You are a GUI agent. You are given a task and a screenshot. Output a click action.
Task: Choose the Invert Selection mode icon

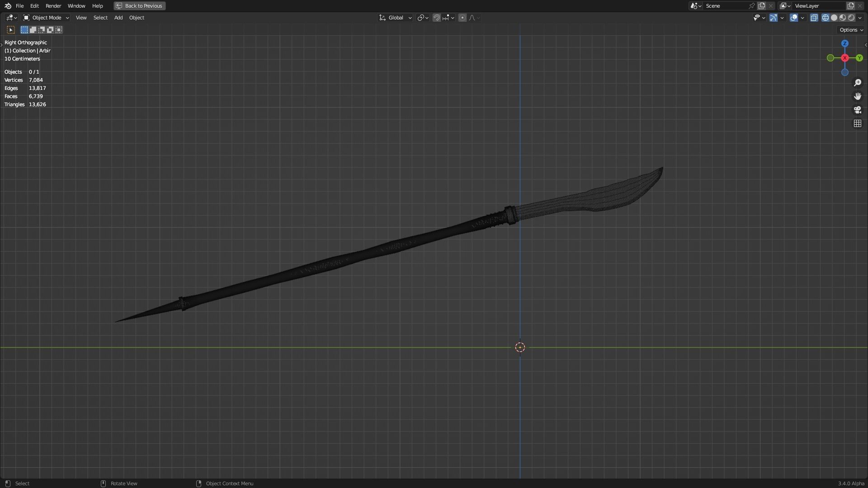pyautogui.click(x=50, y=30)
